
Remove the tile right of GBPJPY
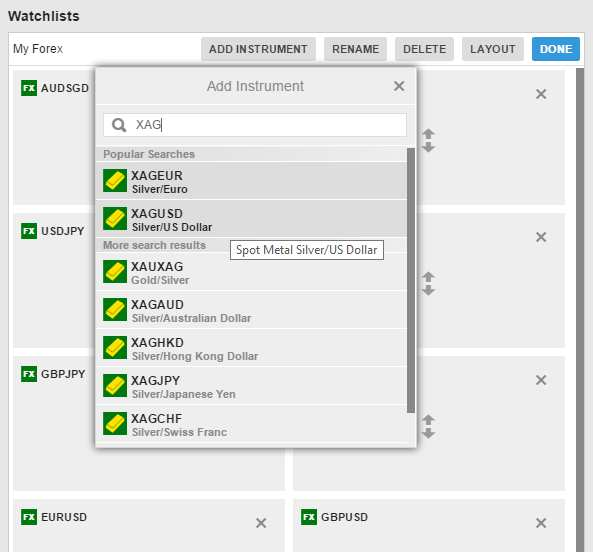541,380
